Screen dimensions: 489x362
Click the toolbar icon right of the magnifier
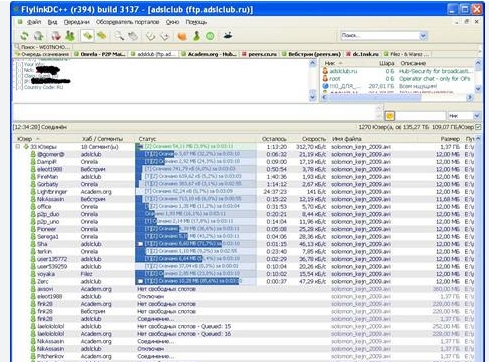point(133,36)
